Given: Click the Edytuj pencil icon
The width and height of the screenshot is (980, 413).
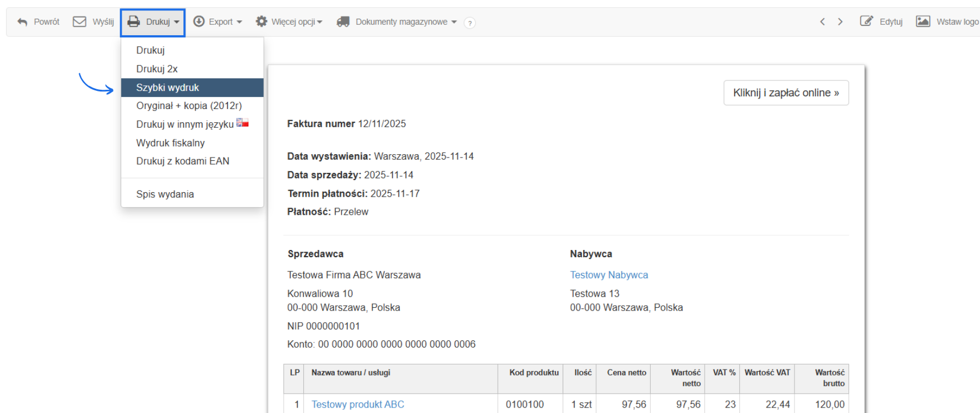Looking at the screenshot, I should 866,21.
